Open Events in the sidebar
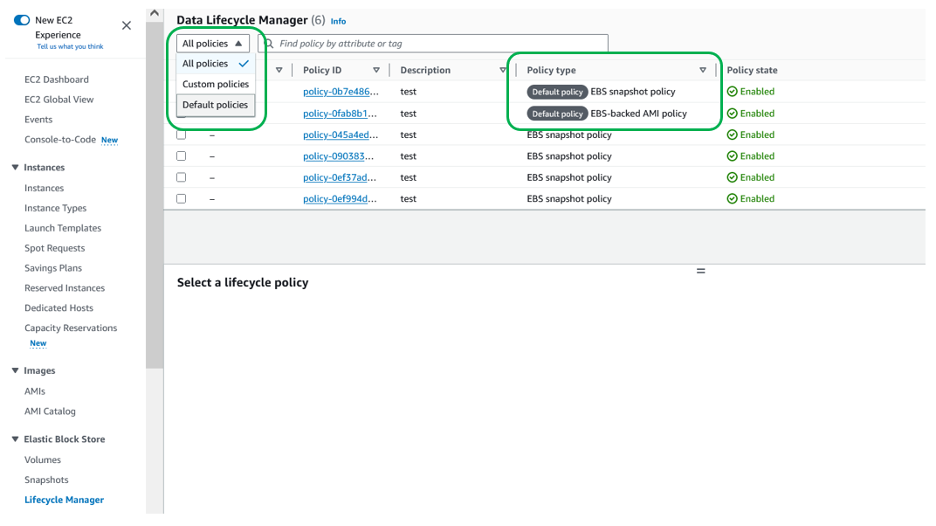 pos(38,119)
